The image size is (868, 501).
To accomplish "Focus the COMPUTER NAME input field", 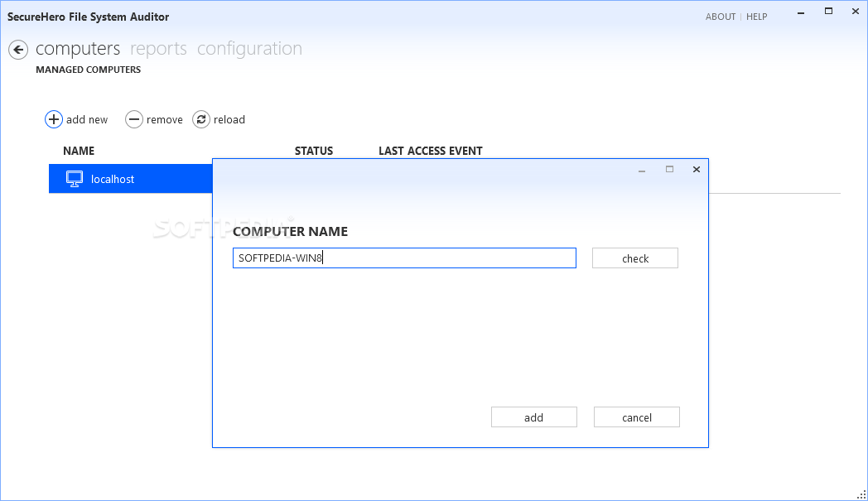I will 404,258.
